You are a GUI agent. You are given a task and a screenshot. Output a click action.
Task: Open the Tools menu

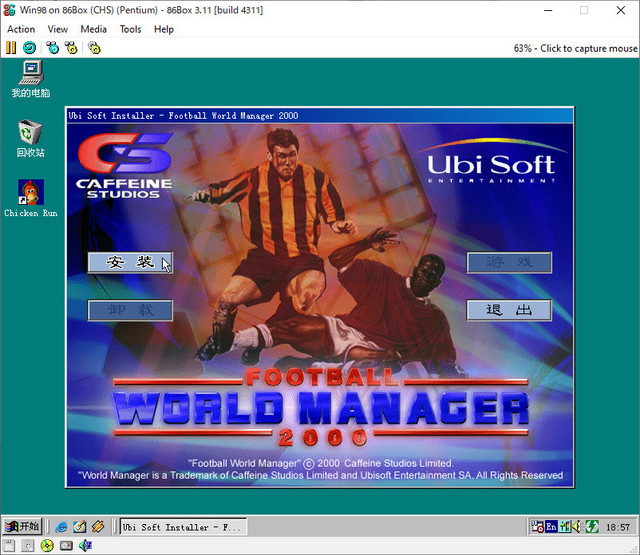130,29
